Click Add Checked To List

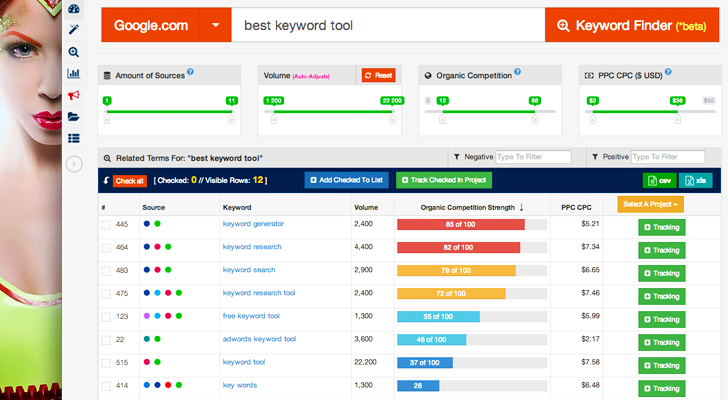(x=346, y=180)
